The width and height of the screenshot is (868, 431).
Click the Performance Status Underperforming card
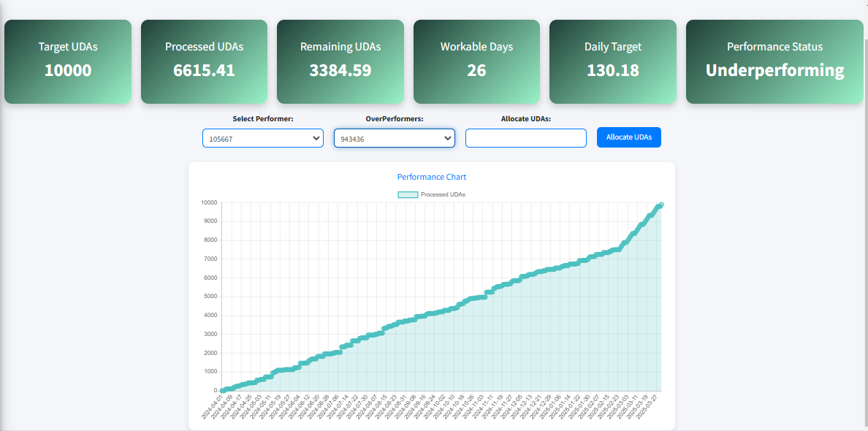tap(774, 61)
